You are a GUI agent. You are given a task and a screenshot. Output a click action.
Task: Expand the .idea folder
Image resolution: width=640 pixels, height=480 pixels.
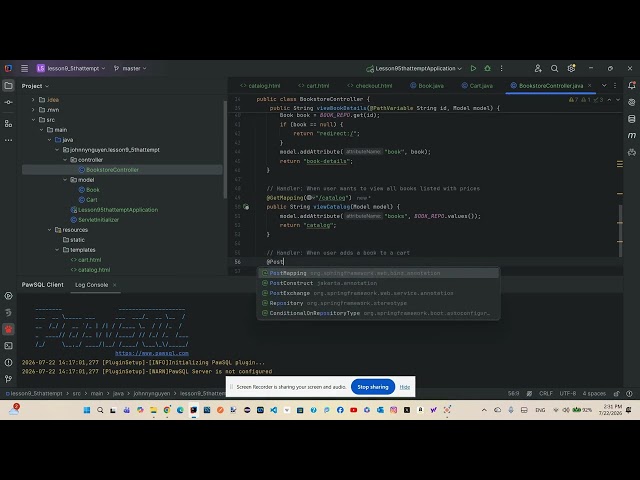pyautogui.click(x=33, y=100)
